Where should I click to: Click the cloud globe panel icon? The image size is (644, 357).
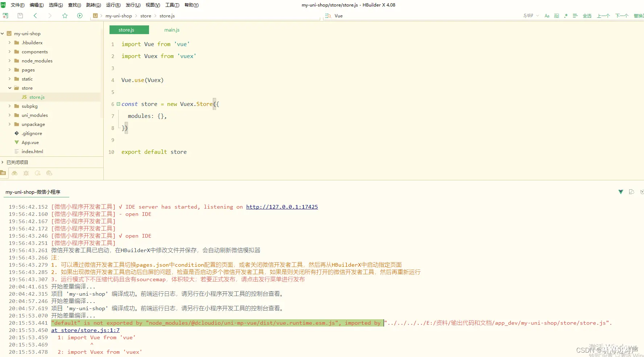[x=49, y=173]
